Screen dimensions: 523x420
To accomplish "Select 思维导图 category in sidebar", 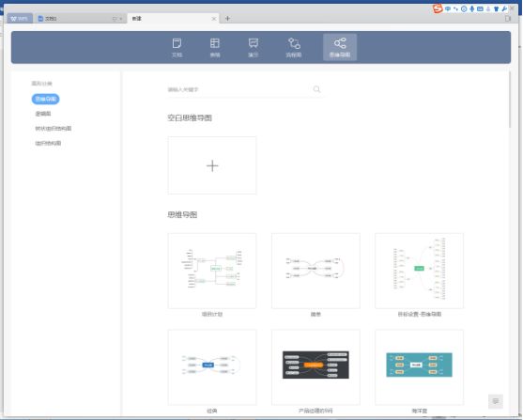I will pyautogui.click(x=45, y=99).
